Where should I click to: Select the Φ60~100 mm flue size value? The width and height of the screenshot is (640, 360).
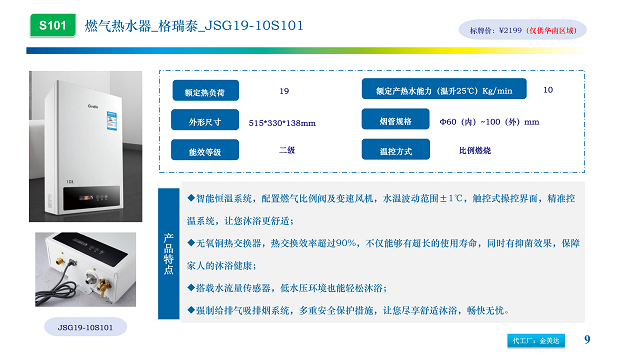pyautogui.click(x=489, y=122)
